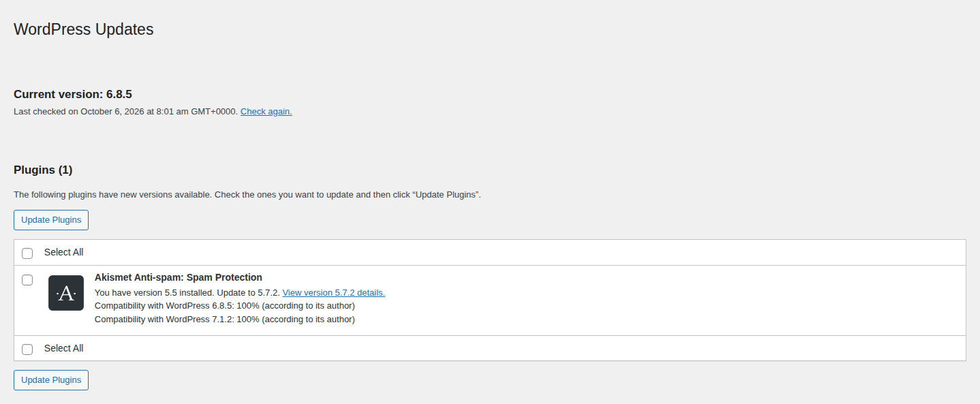Click the Plugins (1) heading
Screen dimensions: 980x404
pyautogui.click(x=43, y=170)
